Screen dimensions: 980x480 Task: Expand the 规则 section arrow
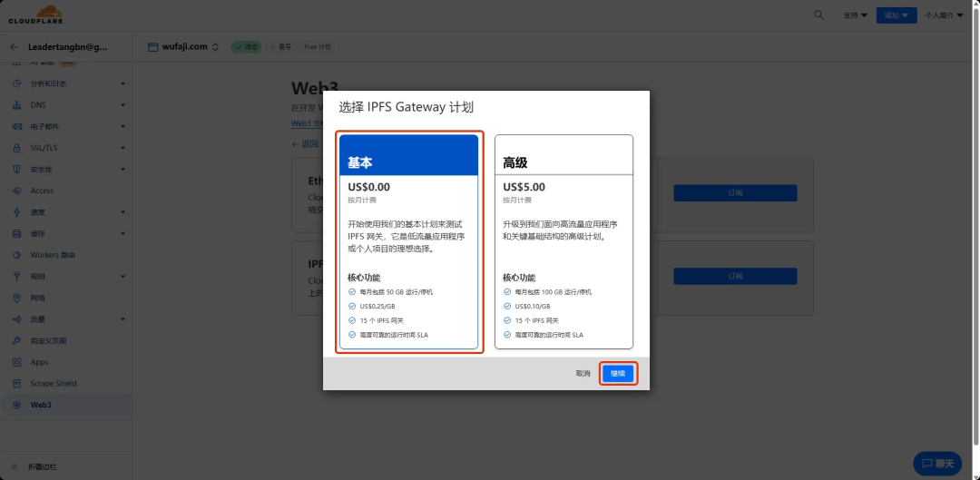123,276
